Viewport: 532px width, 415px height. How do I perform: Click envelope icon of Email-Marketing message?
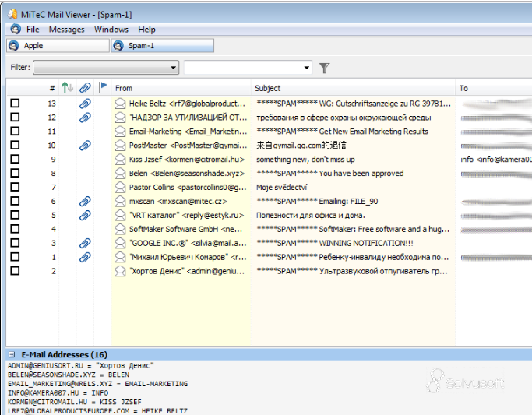click(120, 132)
